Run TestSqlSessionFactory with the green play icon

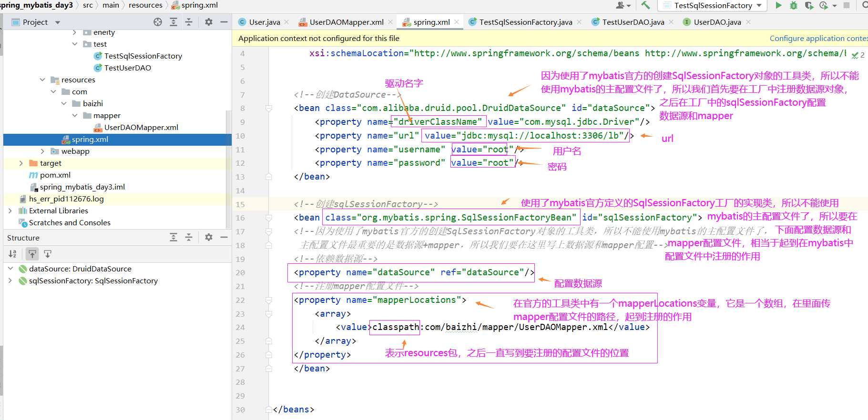[x=778, y=5]
